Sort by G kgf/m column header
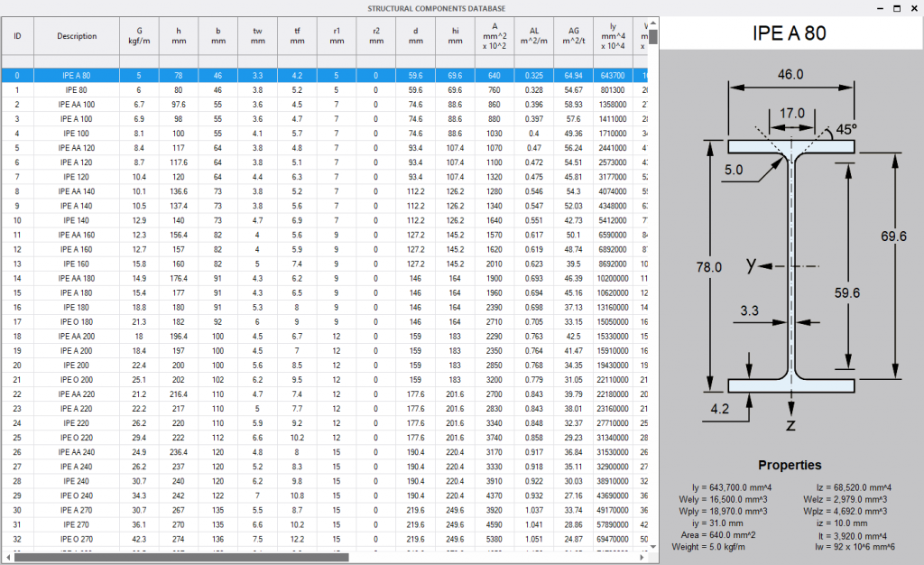Screen dimensions: 924x565 click(139, 36)
